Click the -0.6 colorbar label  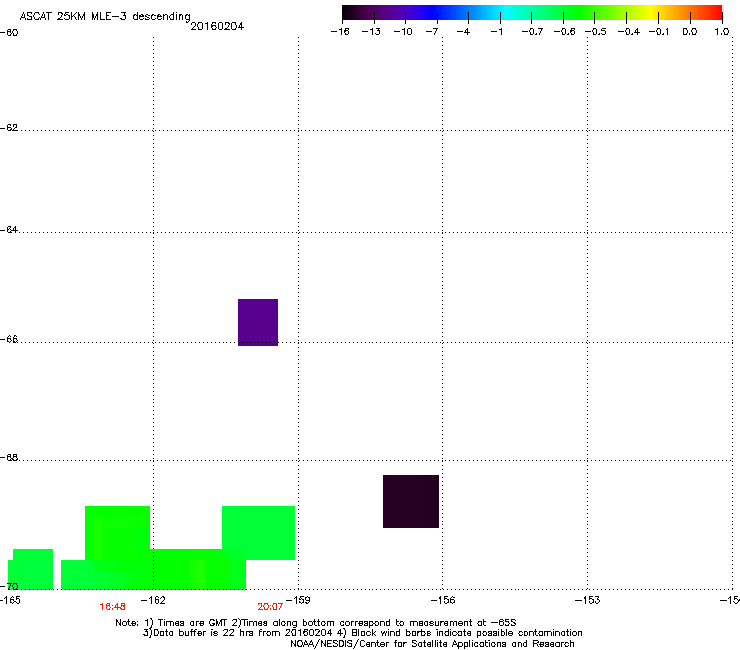point(564,32)
